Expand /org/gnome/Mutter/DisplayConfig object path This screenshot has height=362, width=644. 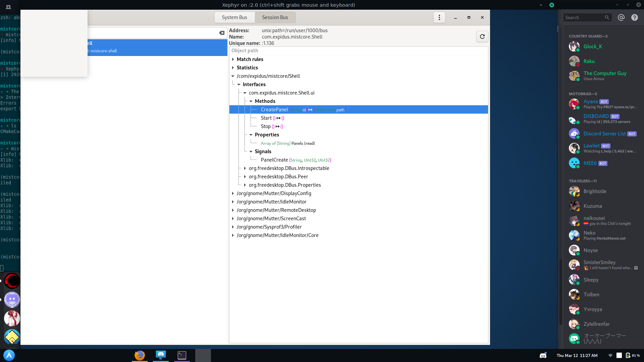233,193
